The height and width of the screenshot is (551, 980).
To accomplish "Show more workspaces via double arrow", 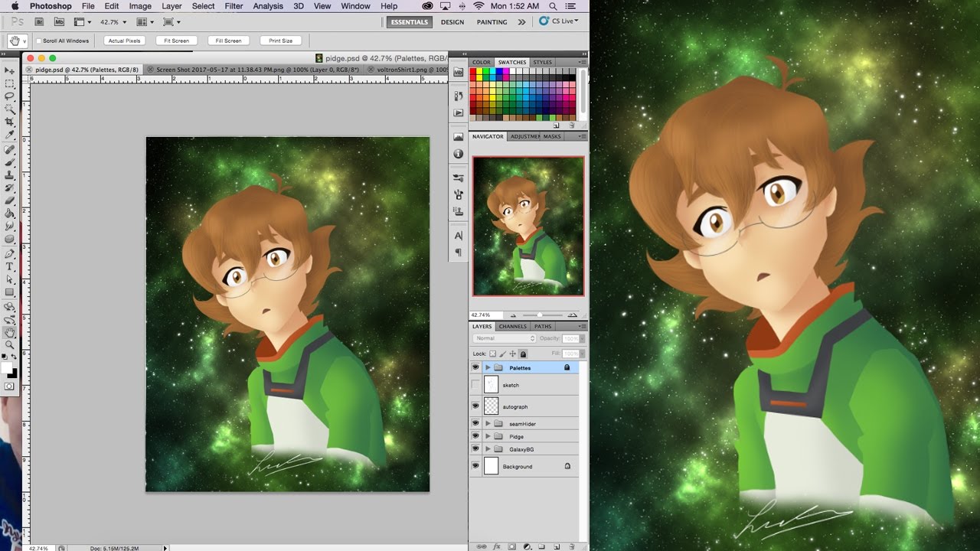I will [x=522, y=22].
